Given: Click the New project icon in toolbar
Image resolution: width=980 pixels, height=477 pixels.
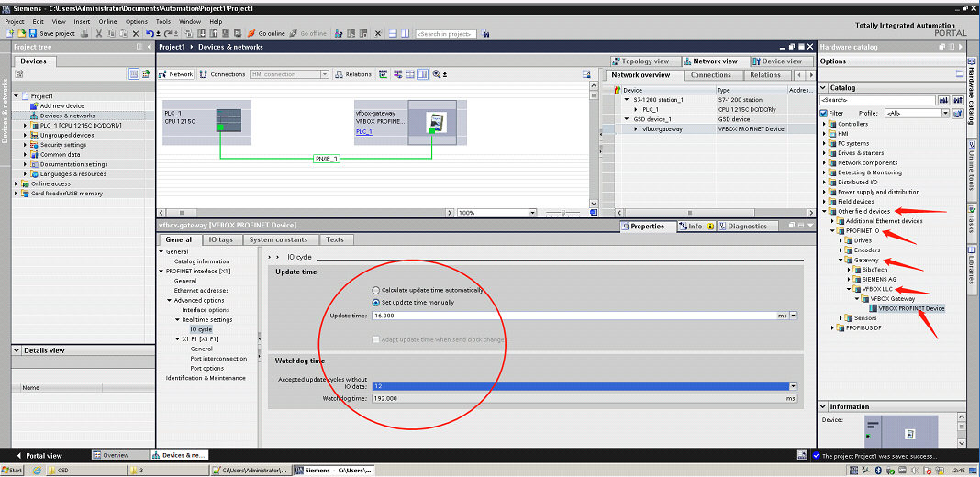Looking at the screenshot, I should click(9, 33).
